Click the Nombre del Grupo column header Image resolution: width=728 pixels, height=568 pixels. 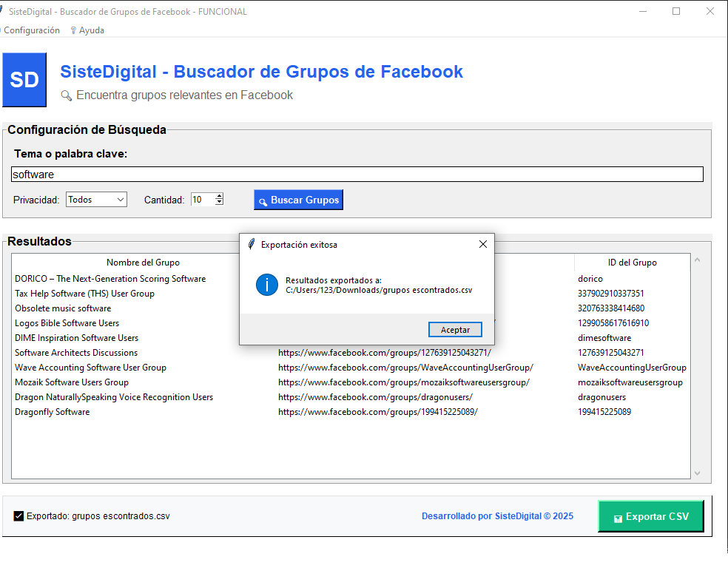[x=143, y=263]
